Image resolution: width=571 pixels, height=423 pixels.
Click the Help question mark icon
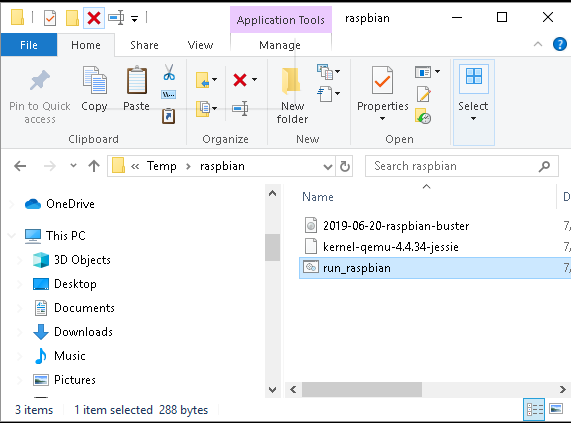tap(559, 44)
